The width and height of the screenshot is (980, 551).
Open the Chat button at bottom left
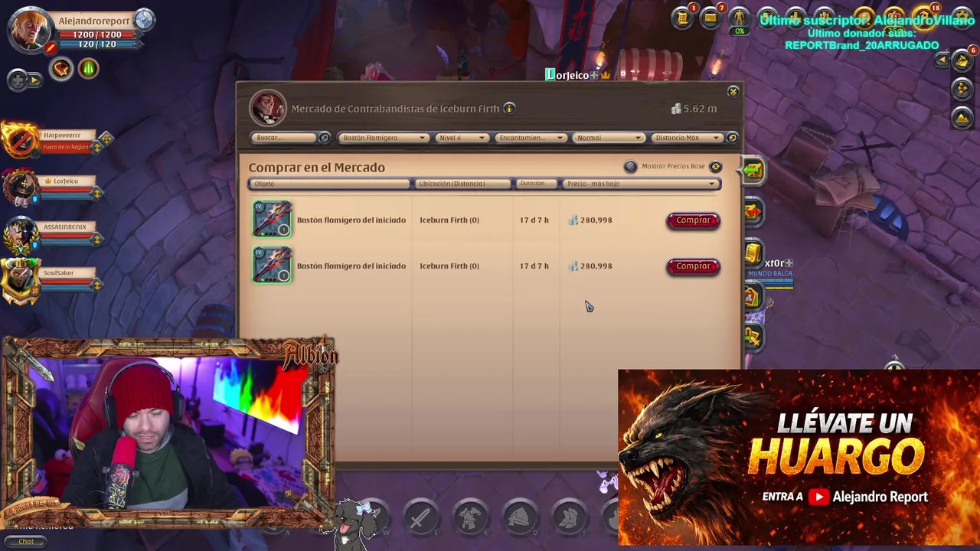pyautogui.click(x=25, y=541)
